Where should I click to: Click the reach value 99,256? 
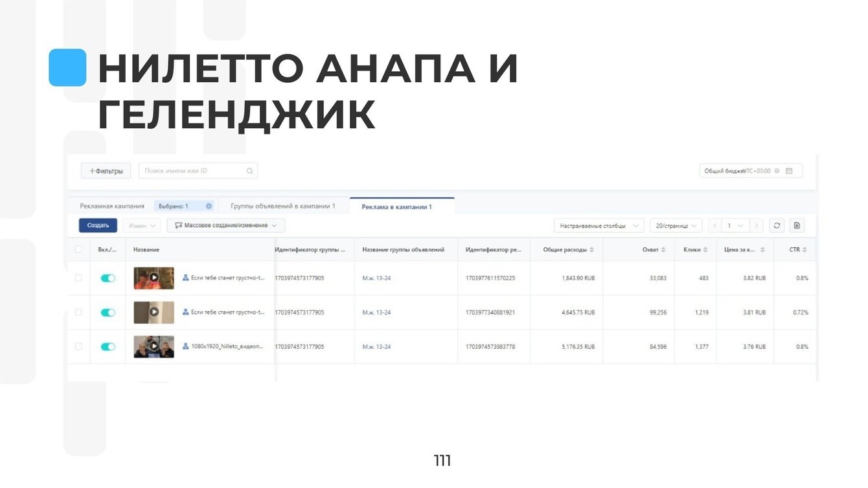click(x=657, y=313)
